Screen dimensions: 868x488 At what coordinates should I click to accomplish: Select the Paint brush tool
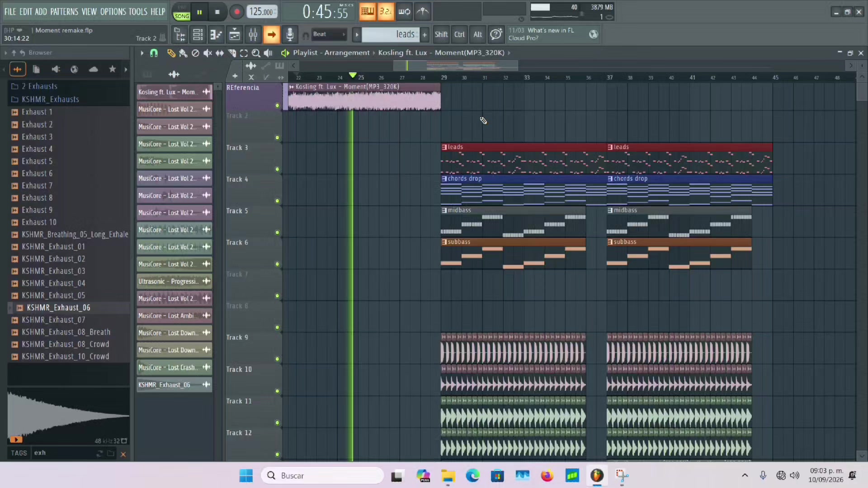point(183,53)
